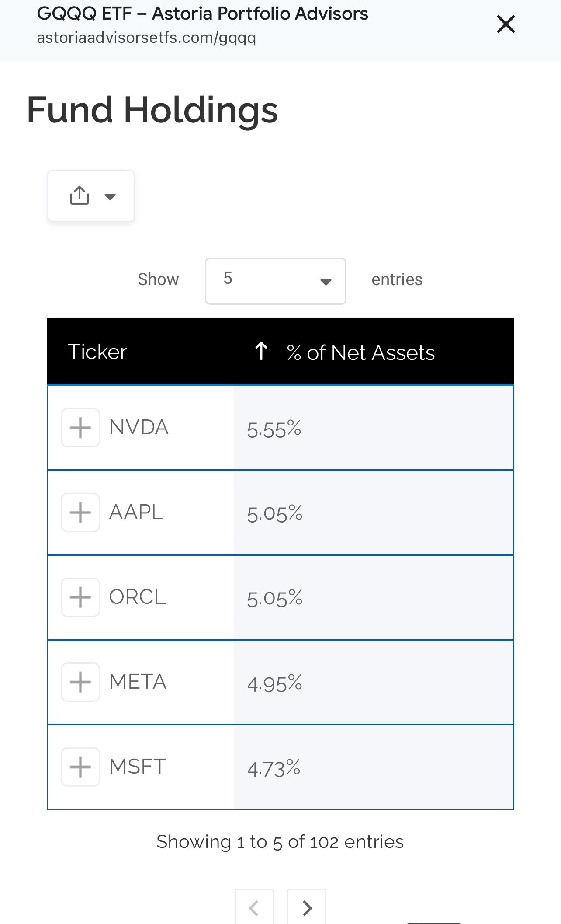561x924 pixels.
Task: Click the ascending sort arrow icon
Action: 261,351
